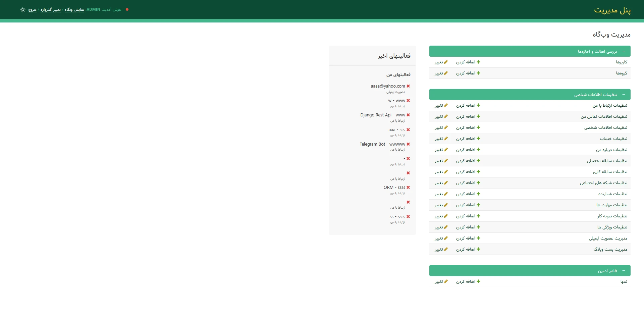This screenshot has width=644, height=317.
Task: Click the pencil icon for تنظیمات شمارنده
Action: 446,194
